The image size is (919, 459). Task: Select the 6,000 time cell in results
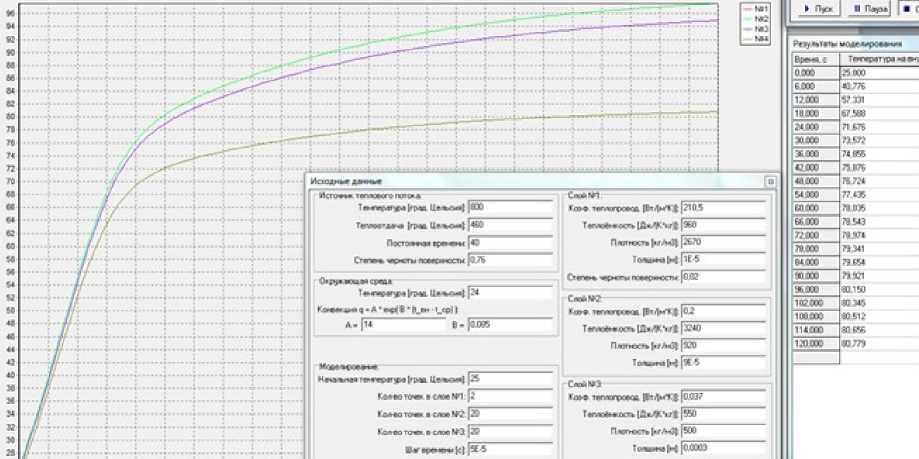816,86
